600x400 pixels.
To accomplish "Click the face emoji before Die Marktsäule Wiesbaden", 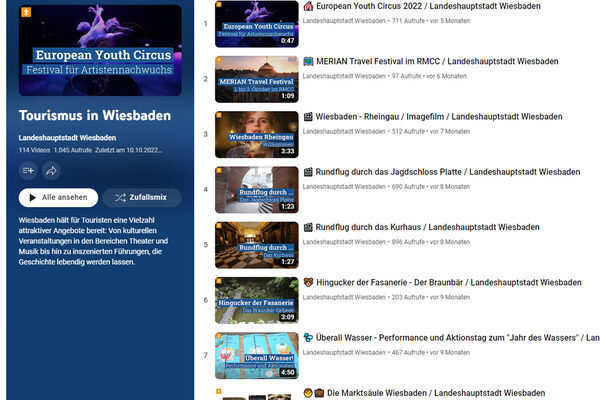I will [x=308, y=393].
